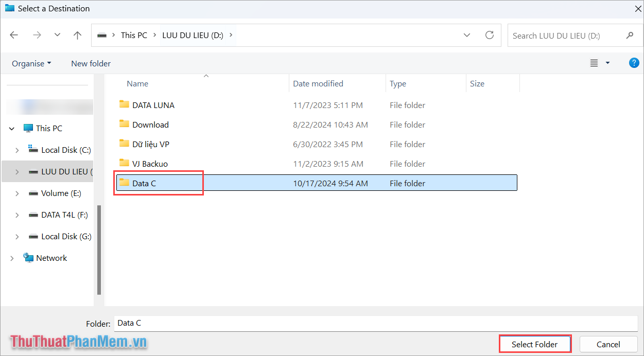
Task: Select LUU DU LIEU drive in sidebar
Action: [67, 171]
